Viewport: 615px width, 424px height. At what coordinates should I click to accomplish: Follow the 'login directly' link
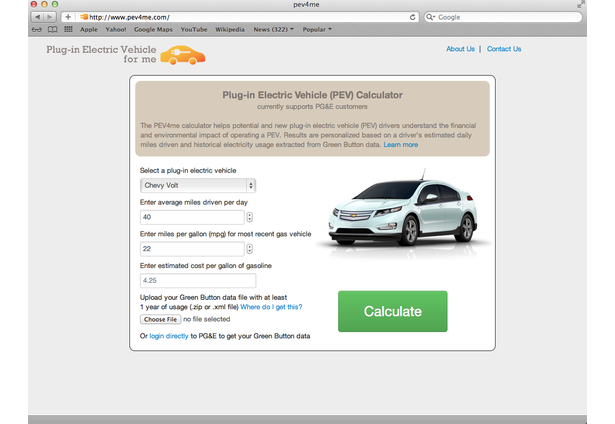(x=169, y=336)
